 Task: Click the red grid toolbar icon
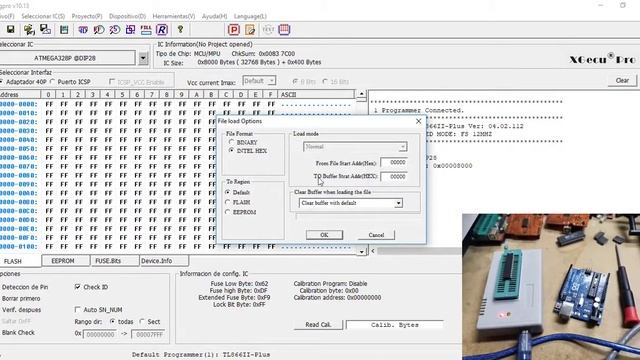pos(284,29)
